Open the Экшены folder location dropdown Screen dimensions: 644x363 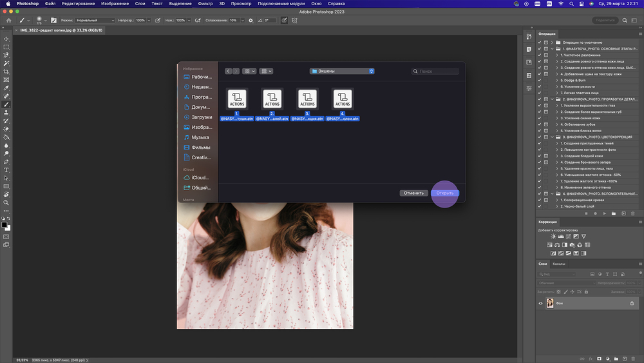coord(342,71)
